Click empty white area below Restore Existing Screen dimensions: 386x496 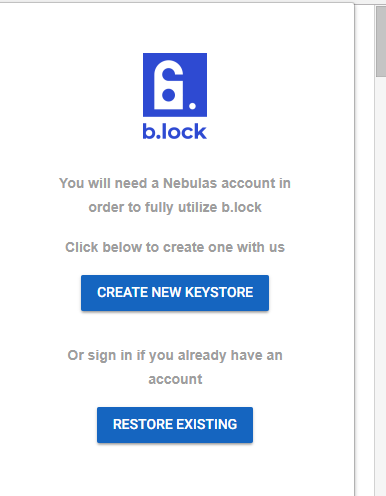pos(175,472)
